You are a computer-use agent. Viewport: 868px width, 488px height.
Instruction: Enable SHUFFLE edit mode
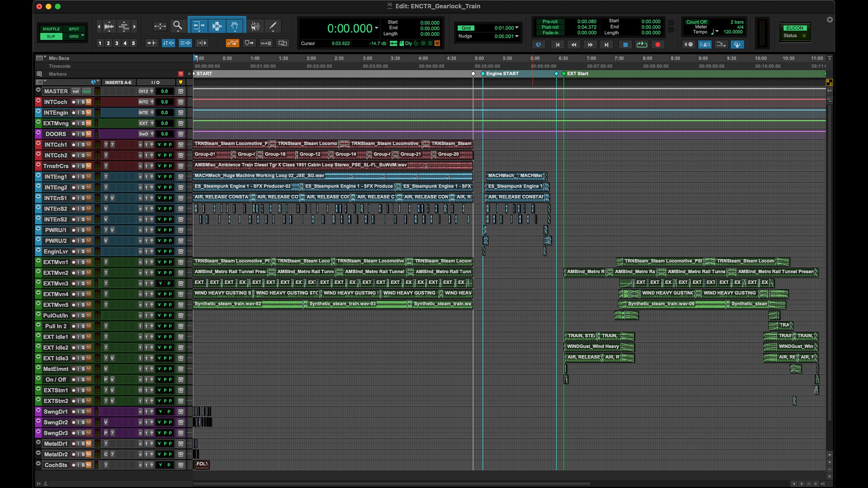[51, 29]
